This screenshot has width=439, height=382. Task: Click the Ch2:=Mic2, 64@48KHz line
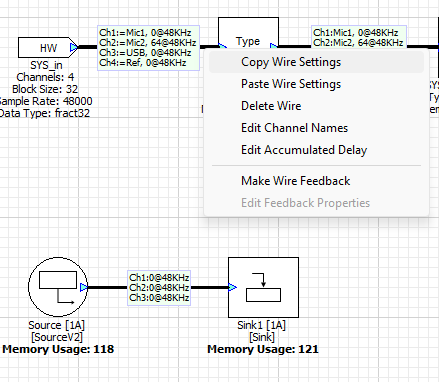tap(148, 43)
